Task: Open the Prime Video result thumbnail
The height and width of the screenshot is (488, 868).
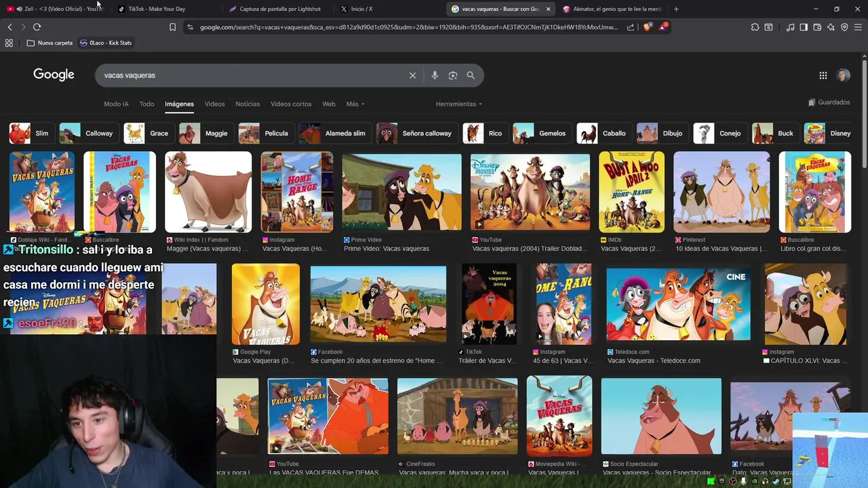Action: [401, 192]
